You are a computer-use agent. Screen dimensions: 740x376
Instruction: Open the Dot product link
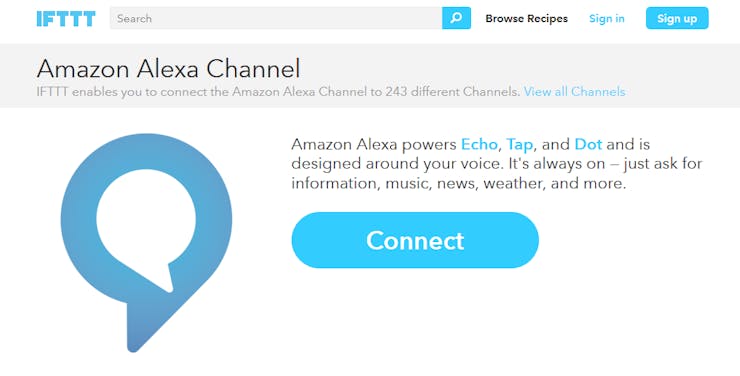[588, 144]
